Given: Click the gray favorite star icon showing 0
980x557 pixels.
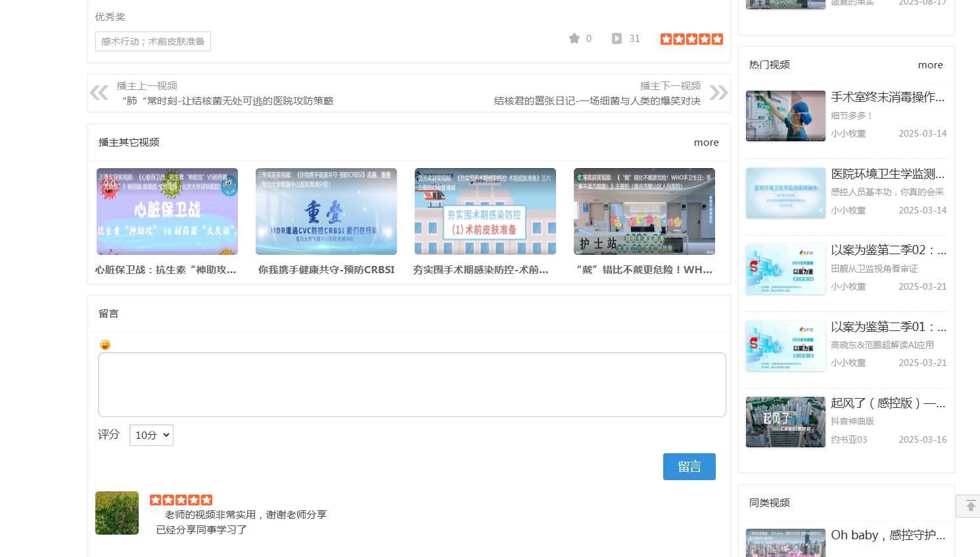Looking at the screenshot, I should 573,38.
